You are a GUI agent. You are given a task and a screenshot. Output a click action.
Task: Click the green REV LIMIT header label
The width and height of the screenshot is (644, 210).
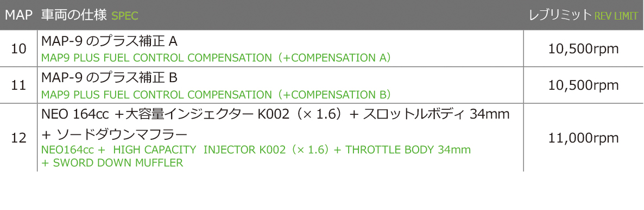click(616, 16)
